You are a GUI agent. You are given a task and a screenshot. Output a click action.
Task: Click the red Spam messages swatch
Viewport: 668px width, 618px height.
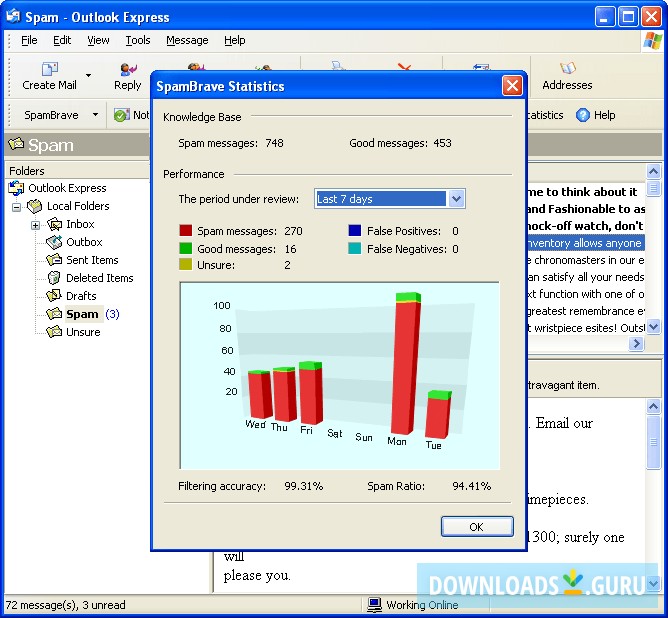[x=186, y=230]
